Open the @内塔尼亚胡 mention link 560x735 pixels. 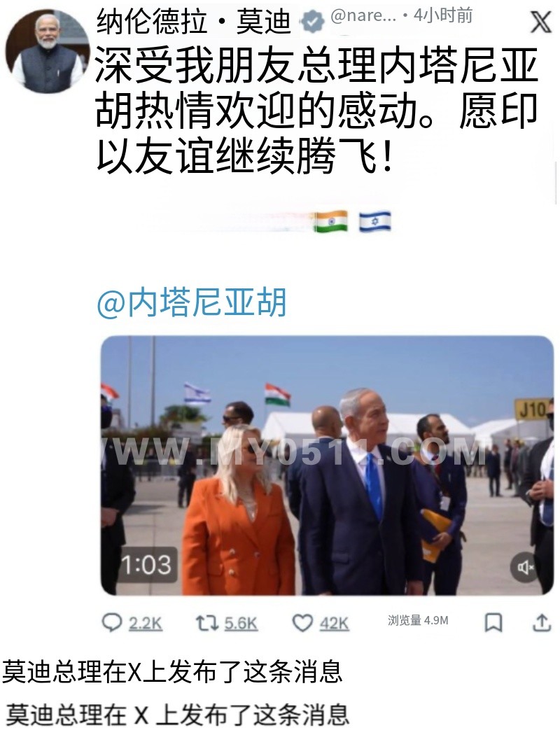point(191,302)
